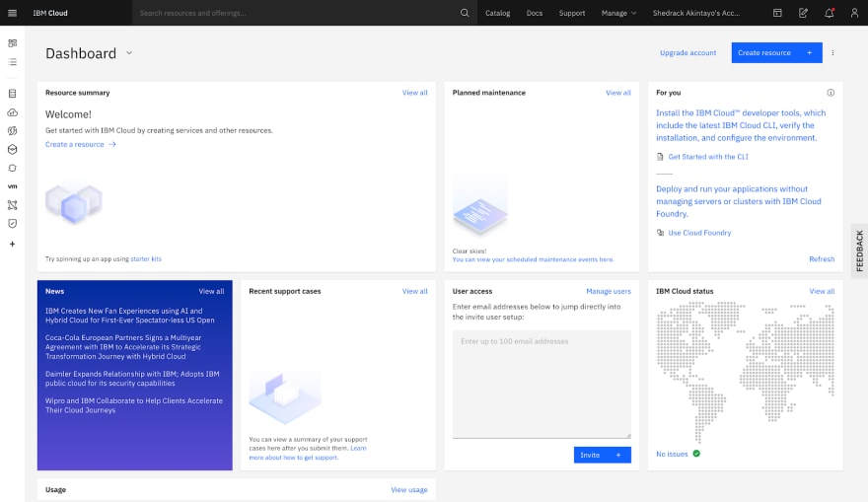This screenshot has width=868, height=502.
Task: Click the Create resource button
Action: 776,52
